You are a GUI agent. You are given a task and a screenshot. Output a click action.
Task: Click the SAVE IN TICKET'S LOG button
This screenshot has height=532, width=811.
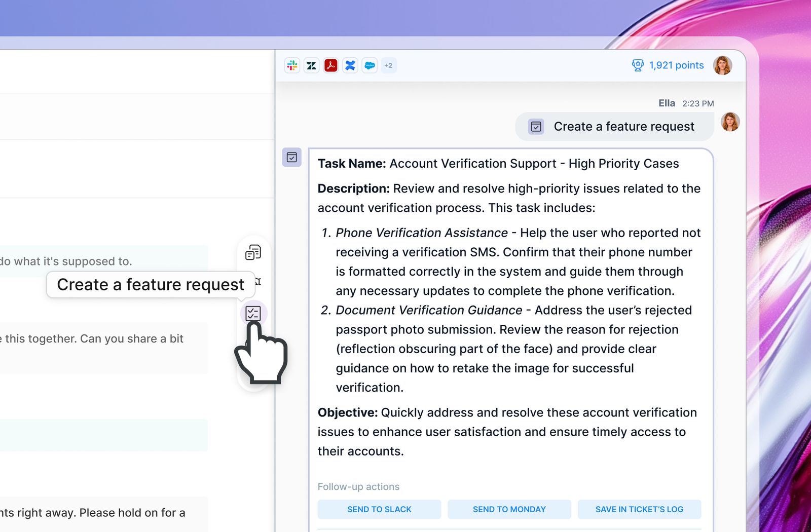(x=639, y=509)
